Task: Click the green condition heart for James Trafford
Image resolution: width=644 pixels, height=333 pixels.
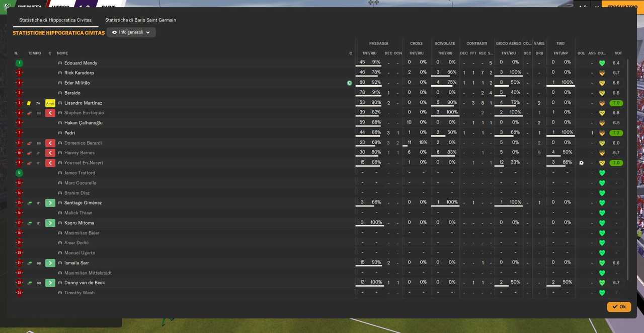Action: pos(602,173)
